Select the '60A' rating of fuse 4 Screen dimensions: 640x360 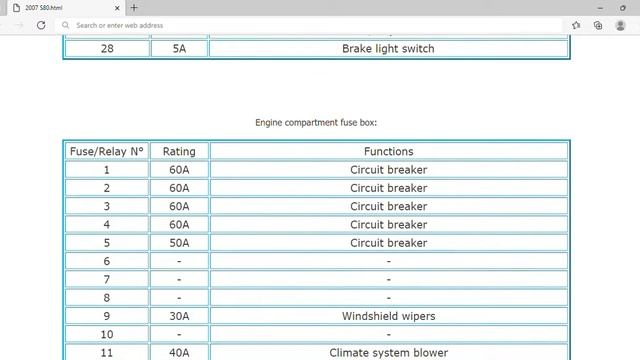(179, 224)
